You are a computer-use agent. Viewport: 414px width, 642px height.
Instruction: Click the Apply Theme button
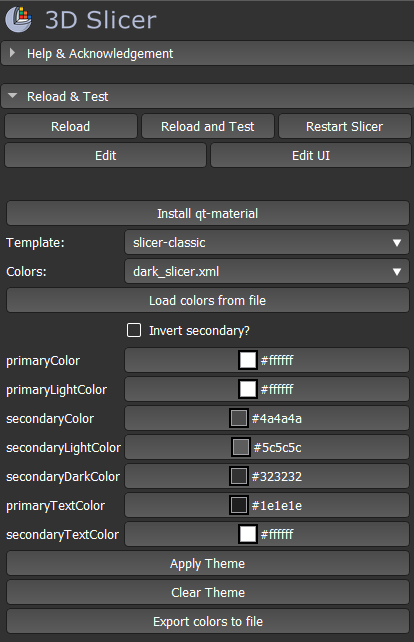click(x=208, y=563)
